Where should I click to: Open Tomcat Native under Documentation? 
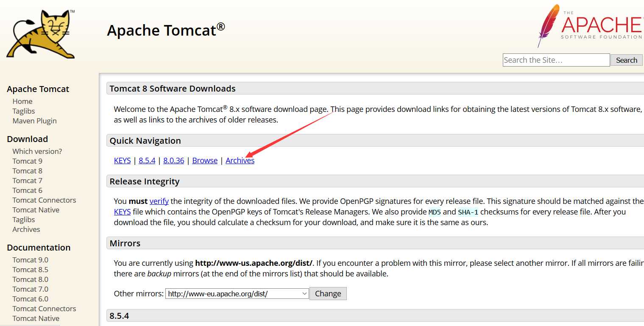pos(36,318)
